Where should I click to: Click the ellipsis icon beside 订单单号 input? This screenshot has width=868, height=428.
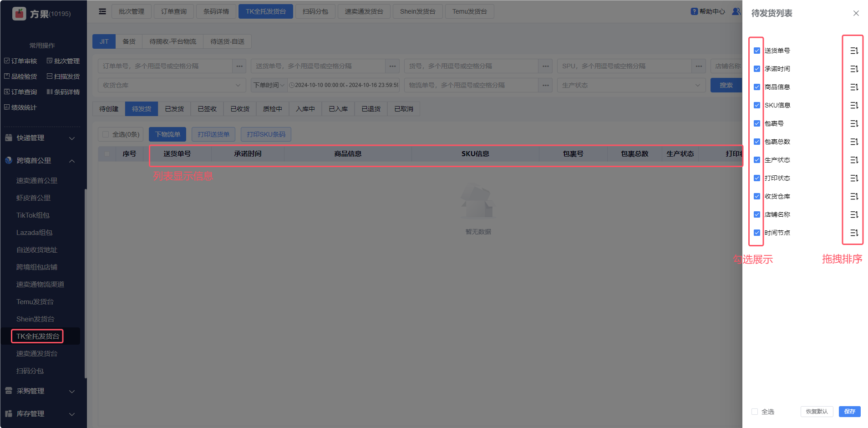tap(239, 66)
